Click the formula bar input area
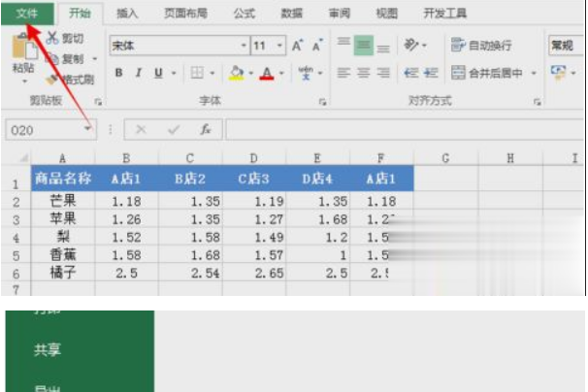This screenshot has width=588, height=392. coord(405,130)
